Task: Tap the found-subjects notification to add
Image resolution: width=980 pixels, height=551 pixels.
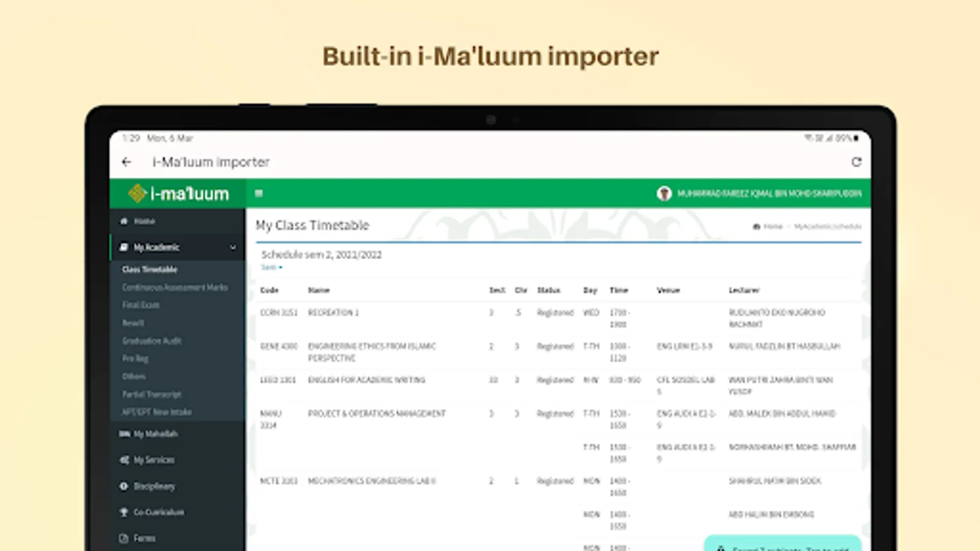Action: (x=783, y=544)
